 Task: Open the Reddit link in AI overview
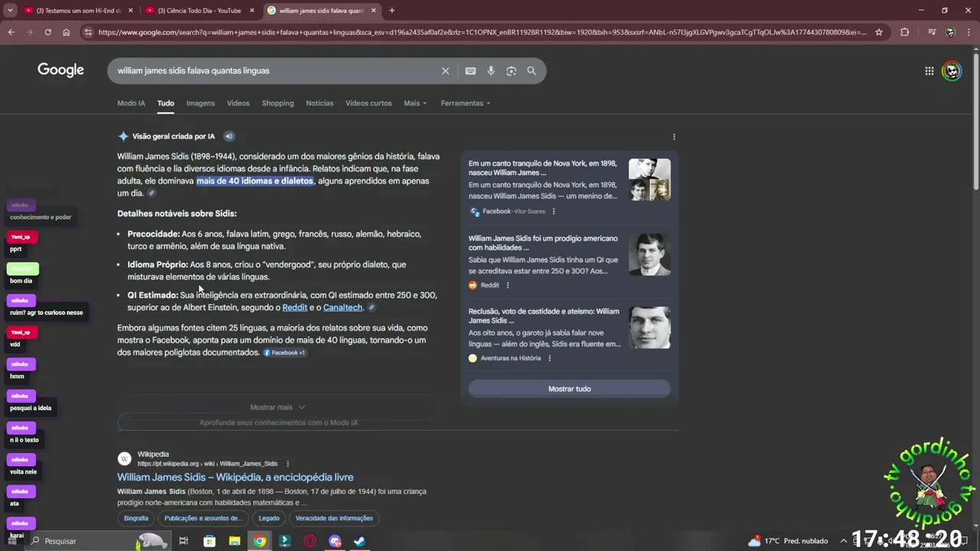click(x=295, y=308)
